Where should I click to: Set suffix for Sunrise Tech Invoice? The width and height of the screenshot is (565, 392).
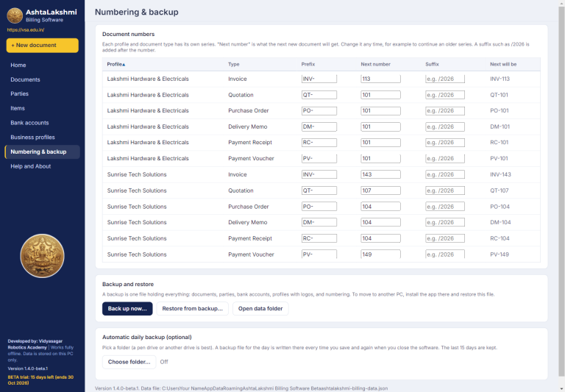445,174
